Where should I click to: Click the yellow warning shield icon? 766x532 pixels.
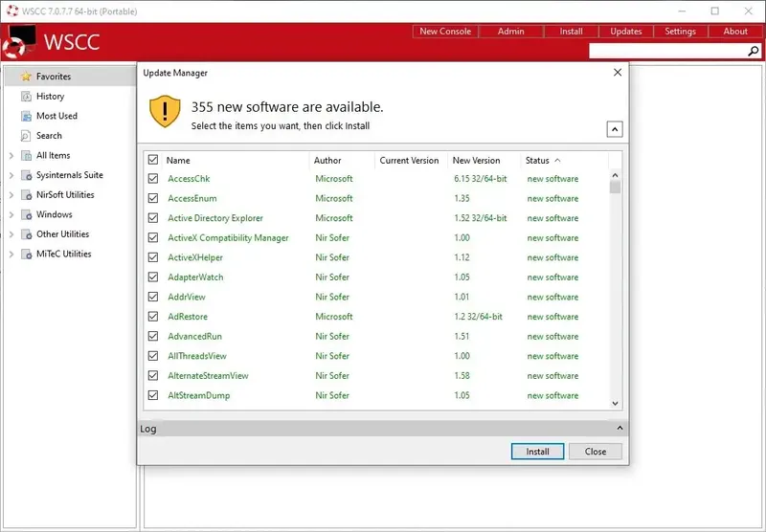[x=165, y=111]
